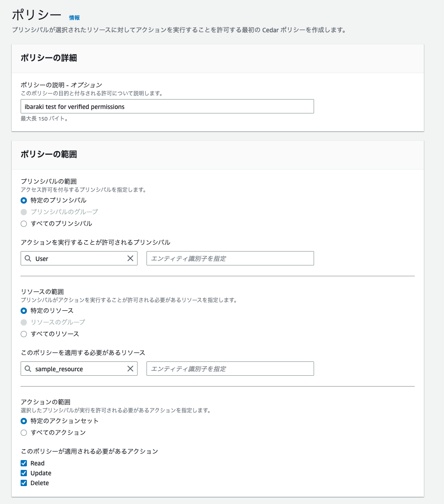The width and height of the screenshot is (444, 504).
Task: Select 特定のアクションセット radio option
Action: tap(24, 421)
